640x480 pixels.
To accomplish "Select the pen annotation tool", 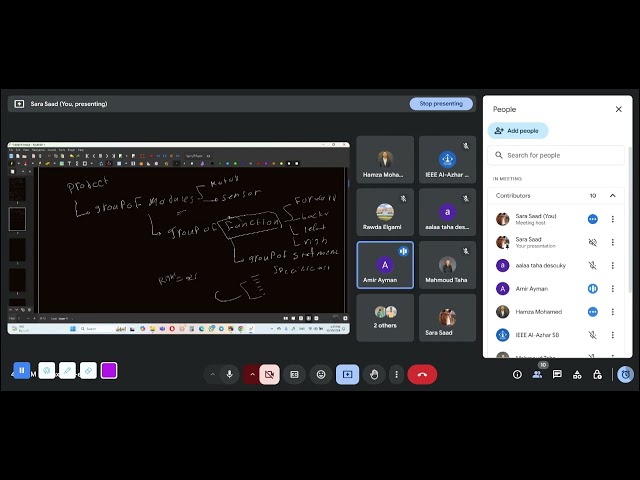I will click(67, 371).
